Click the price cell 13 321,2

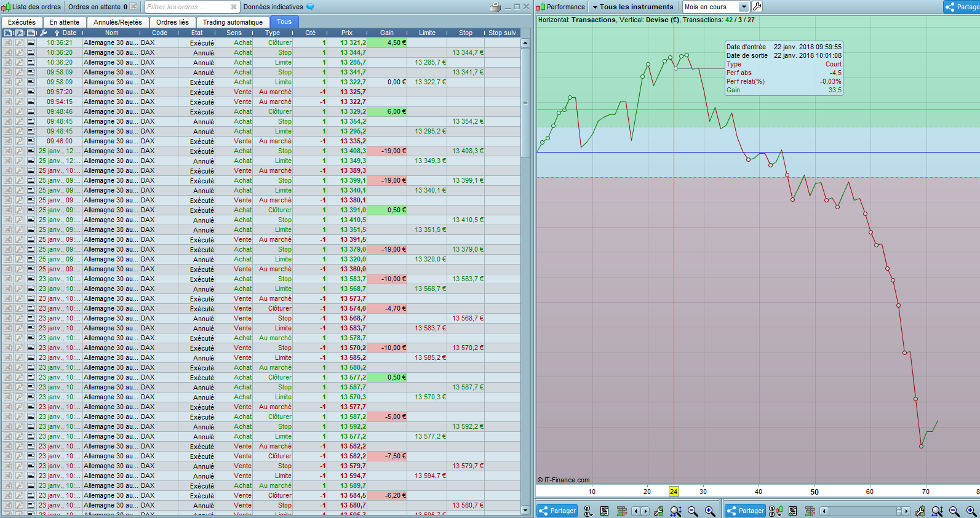click(x=347, y=43)
